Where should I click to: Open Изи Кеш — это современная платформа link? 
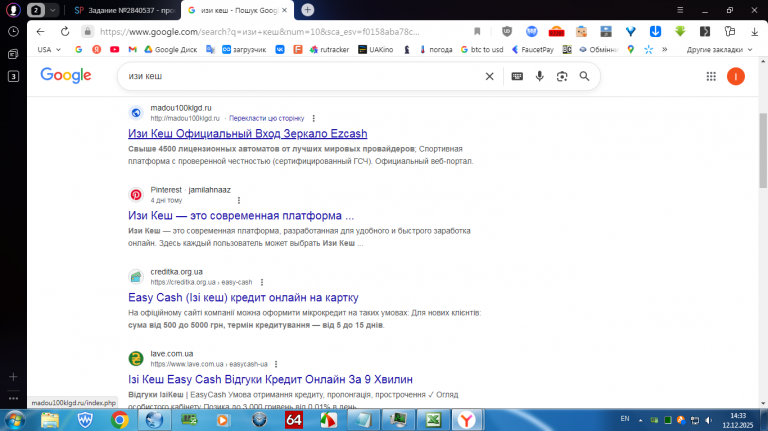(240, 216)
